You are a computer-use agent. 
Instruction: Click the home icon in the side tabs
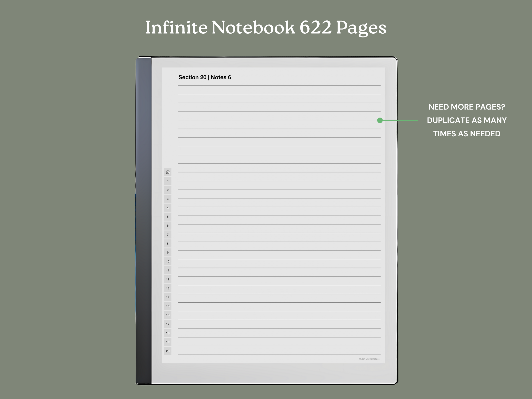(x=168, y=172)
